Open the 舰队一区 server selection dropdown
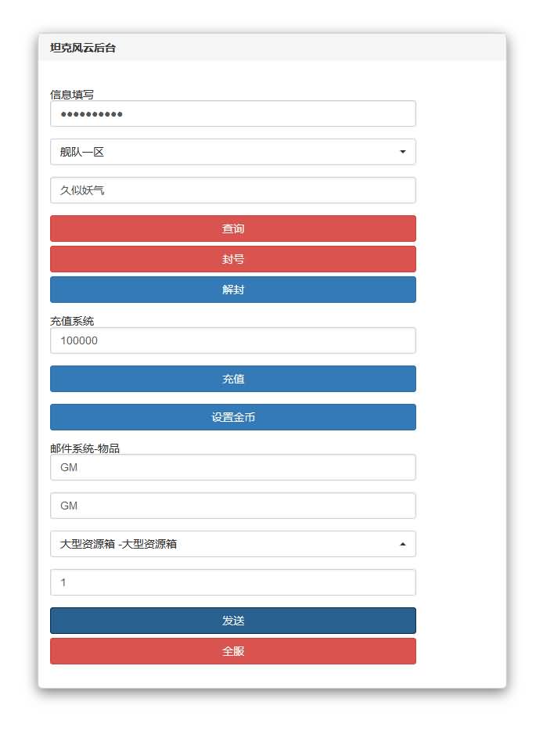The height and width of the screenshot is (756, 550). [232, 151]
